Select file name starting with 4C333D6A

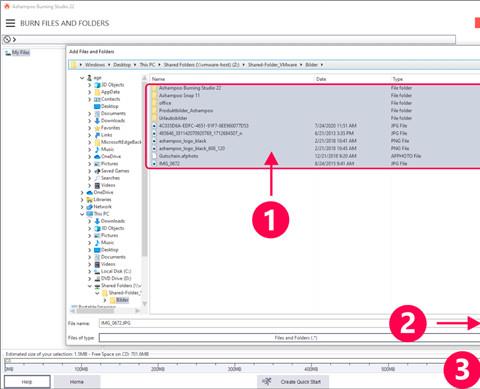click(x=204, y=126)
